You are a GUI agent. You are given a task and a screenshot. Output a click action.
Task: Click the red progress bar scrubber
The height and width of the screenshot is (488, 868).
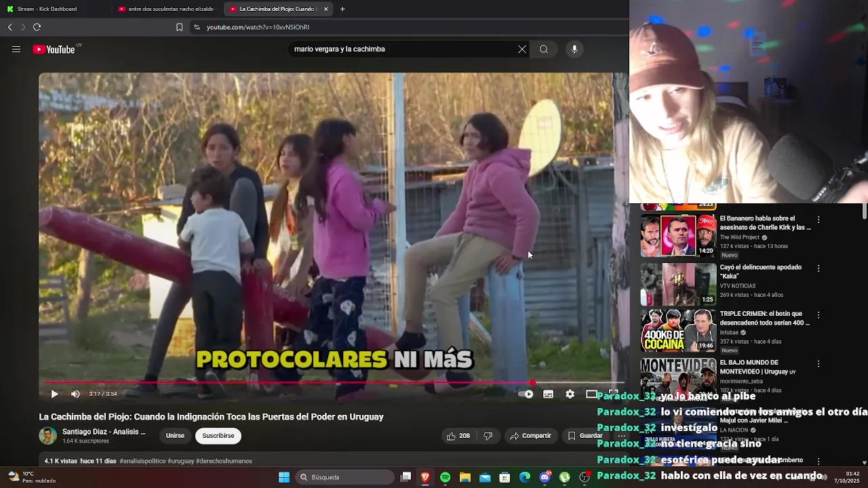click(x=533, y=383)
